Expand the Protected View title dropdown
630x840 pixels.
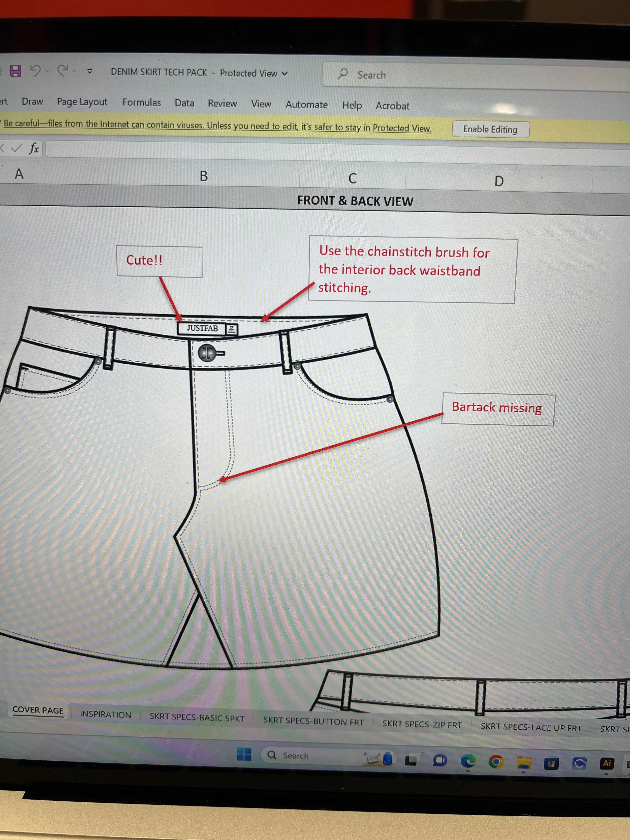tap(285, 74)
